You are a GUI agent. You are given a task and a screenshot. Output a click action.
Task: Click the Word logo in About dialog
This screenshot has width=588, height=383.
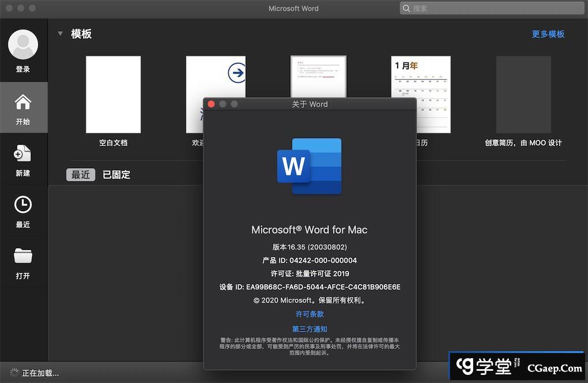[309, 166]
